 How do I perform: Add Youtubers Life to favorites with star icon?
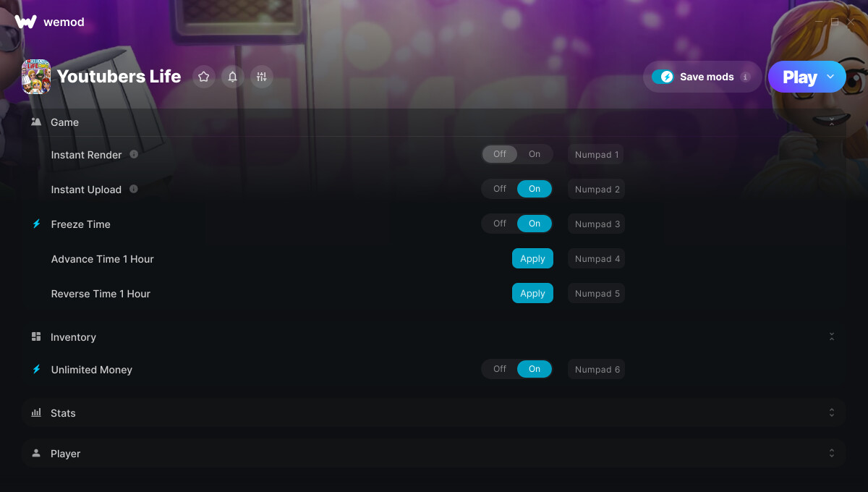click(x=204, y=77)
